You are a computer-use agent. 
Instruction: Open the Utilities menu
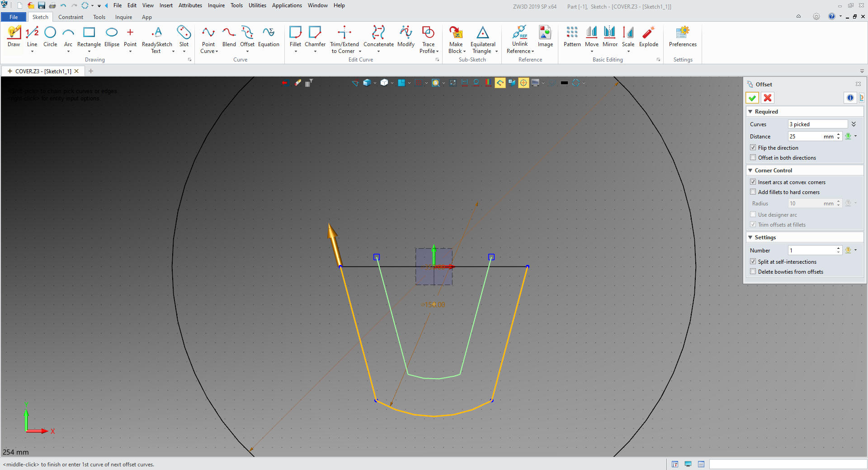click(257, 5)
